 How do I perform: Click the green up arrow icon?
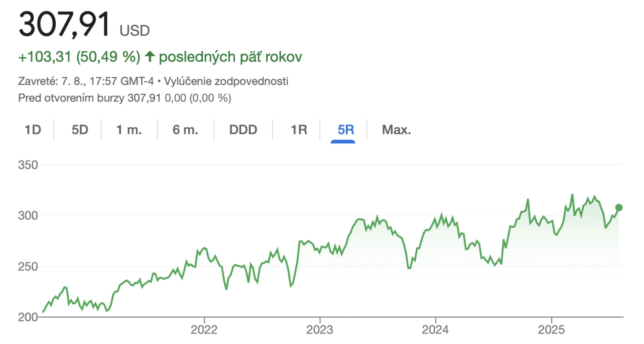(150, 57)
